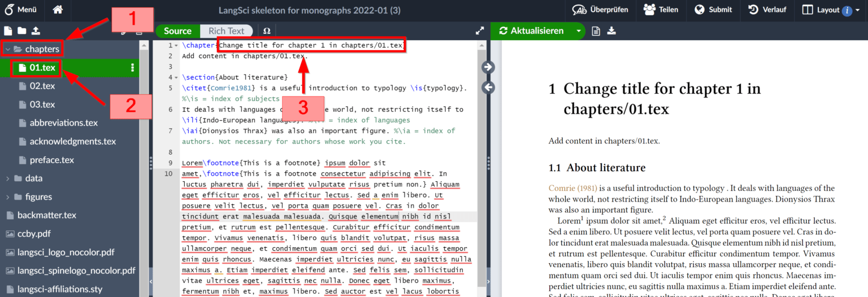Open the Overleaf Menü button
Screen dimensions: 868x297
tap(20, 10)
